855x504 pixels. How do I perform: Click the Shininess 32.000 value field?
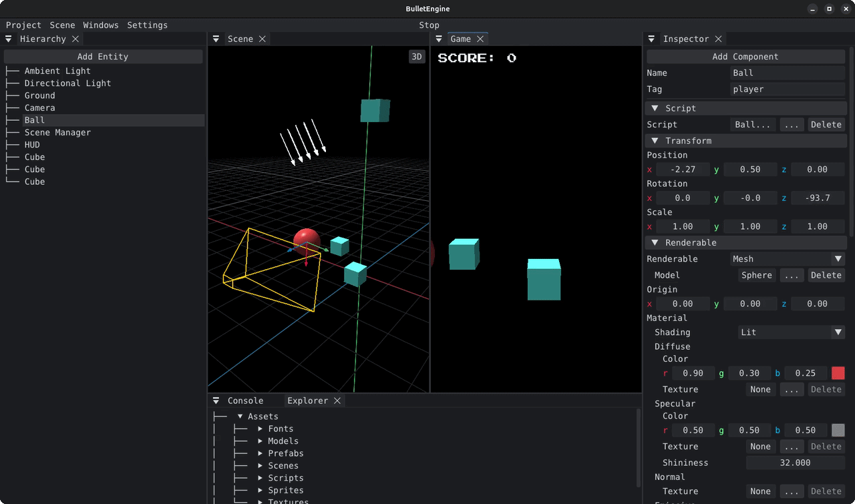(795, 463)
